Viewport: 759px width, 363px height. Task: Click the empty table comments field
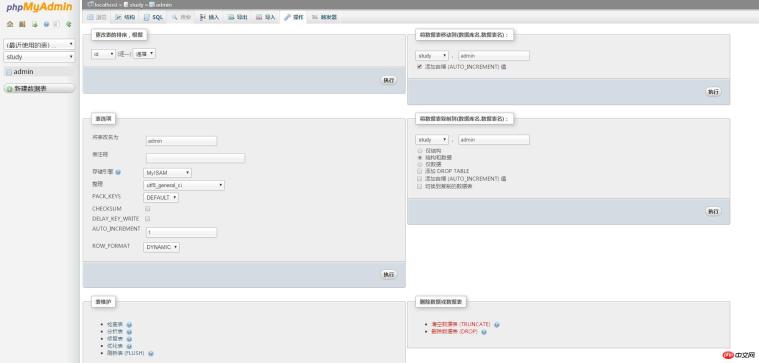tap(196, 158)
